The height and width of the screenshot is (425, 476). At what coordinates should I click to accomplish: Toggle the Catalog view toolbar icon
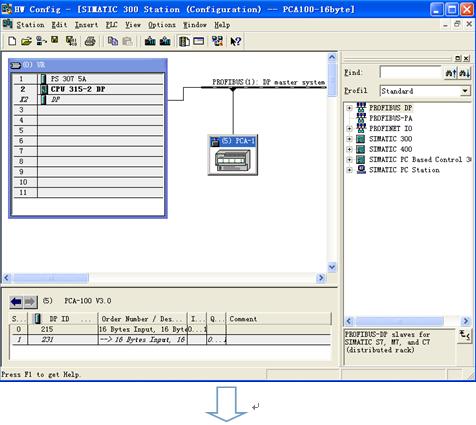click(x=184, y=41)
